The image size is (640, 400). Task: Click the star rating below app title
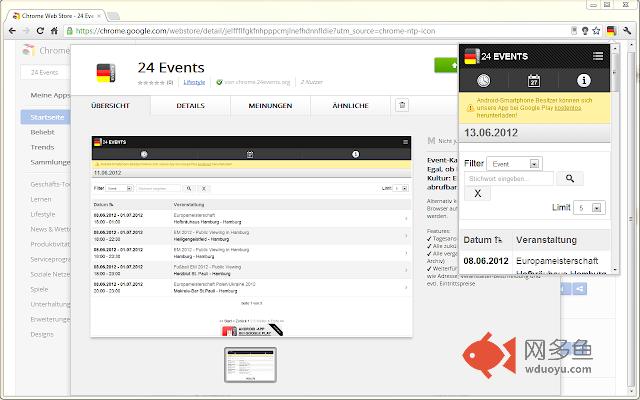[x=151, y=82]
